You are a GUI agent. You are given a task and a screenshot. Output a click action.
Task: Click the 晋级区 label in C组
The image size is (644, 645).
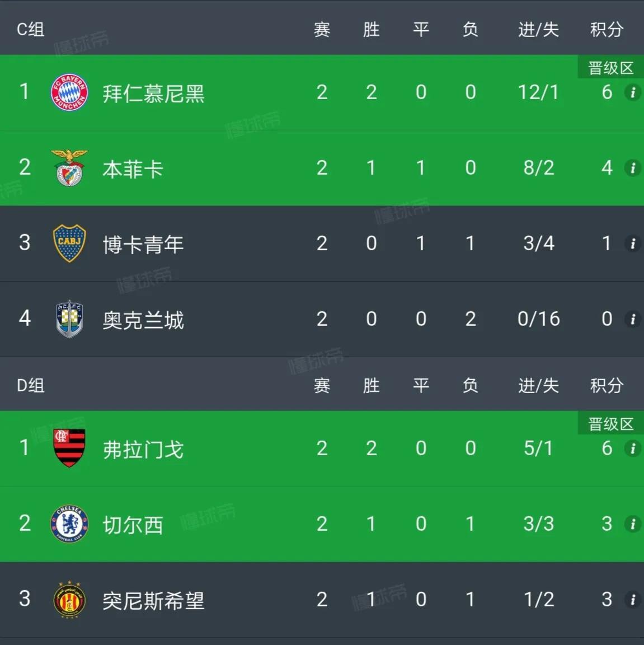coord(610,68)
